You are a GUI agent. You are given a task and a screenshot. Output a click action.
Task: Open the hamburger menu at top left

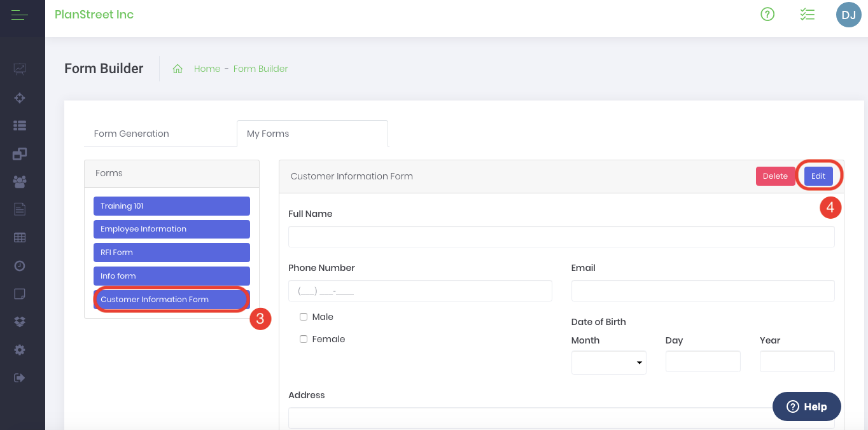point(20,15)
